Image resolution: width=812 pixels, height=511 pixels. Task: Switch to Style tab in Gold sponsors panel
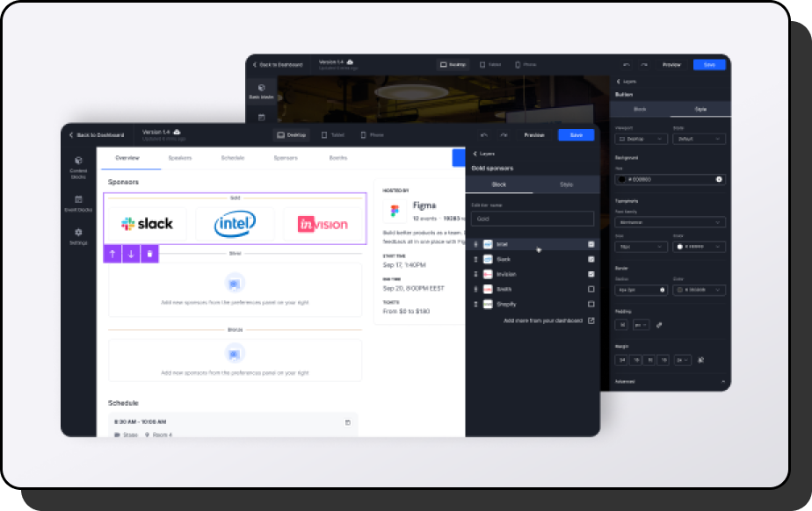click(567, 184)
